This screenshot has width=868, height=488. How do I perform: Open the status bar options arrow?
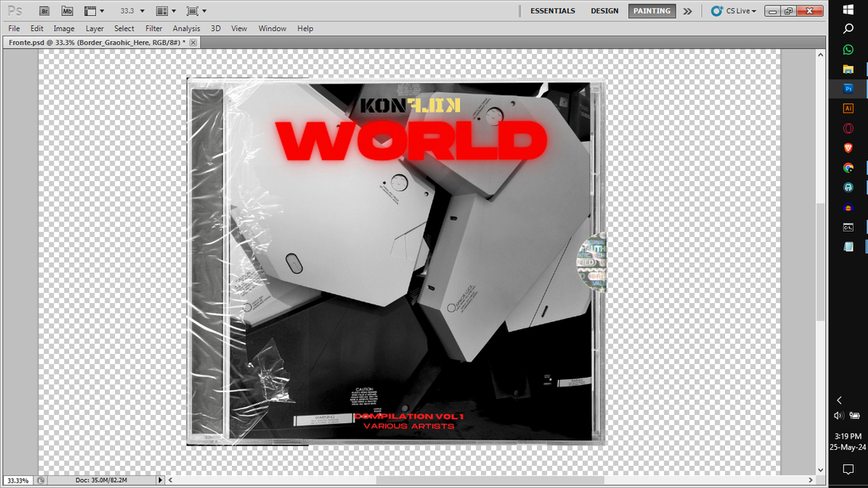[160, 480]
